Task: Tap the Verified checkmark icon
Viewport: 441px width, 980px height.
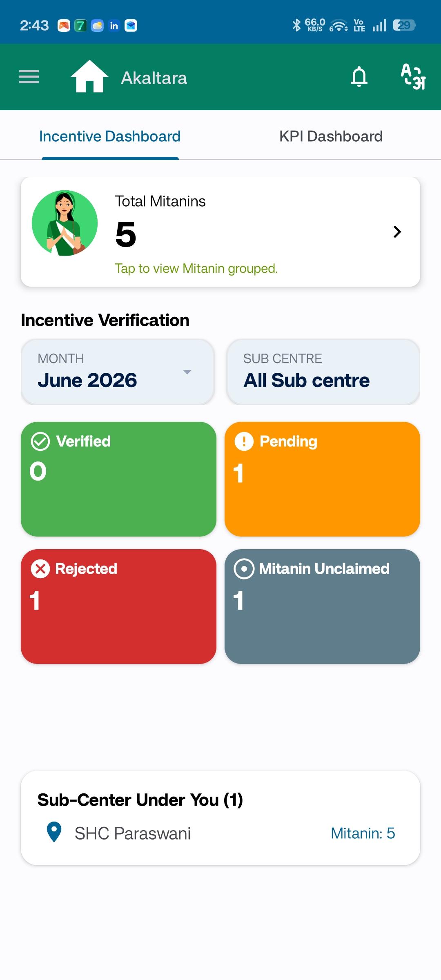Action: [40, 441]
